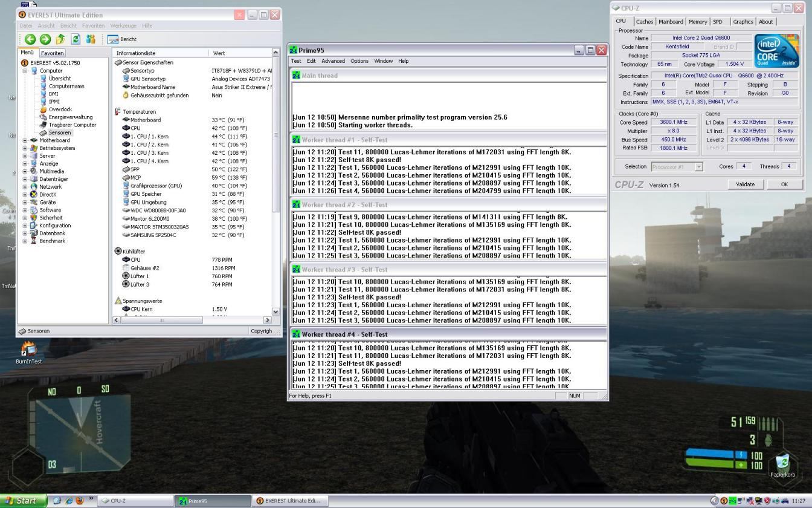Switch to Favoriten tab in EVEREST
The height and width of the screenshot is (508, 812).
point(52,53)
